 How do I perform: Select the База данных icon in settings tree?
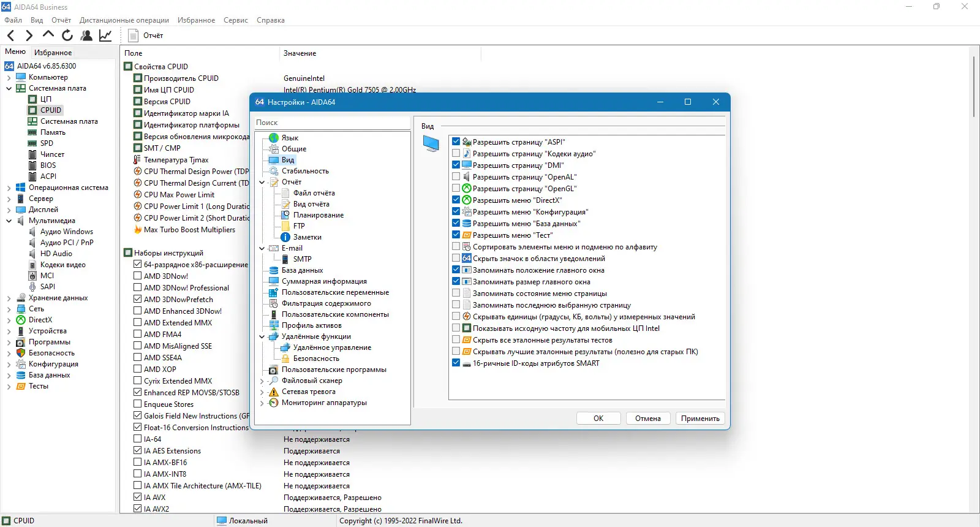(274, 270)
